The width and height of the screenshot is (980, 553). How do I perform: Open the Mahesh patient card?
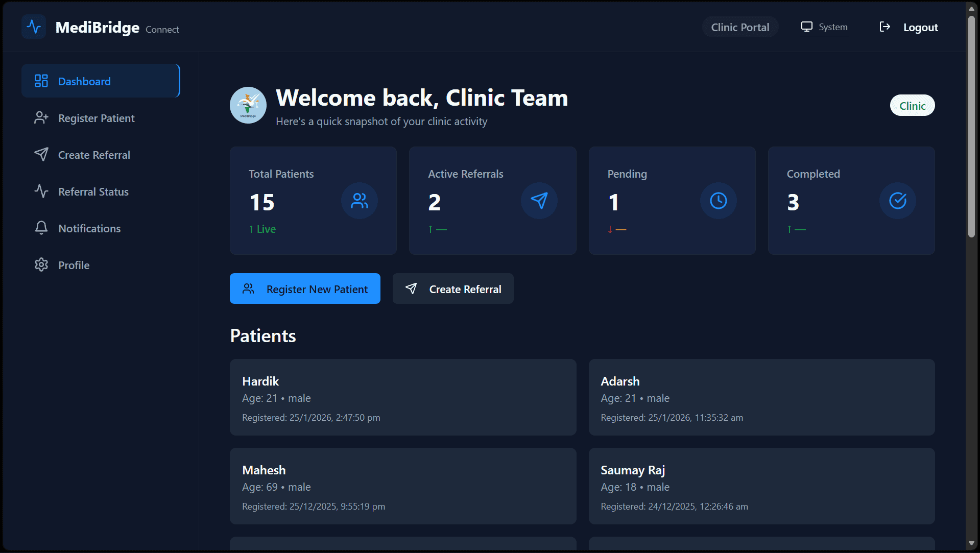tap(403, 486)
